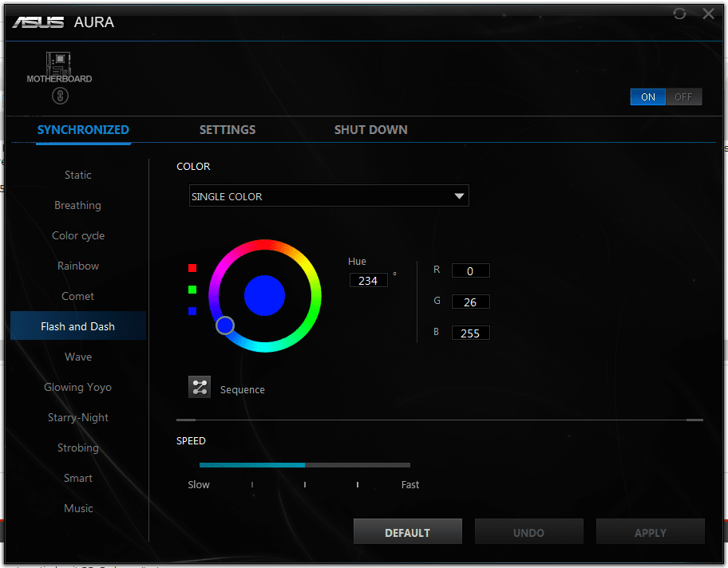Select the Rainbow effect
The height and width of the screenshot is (568, 728).
point(78,266)
